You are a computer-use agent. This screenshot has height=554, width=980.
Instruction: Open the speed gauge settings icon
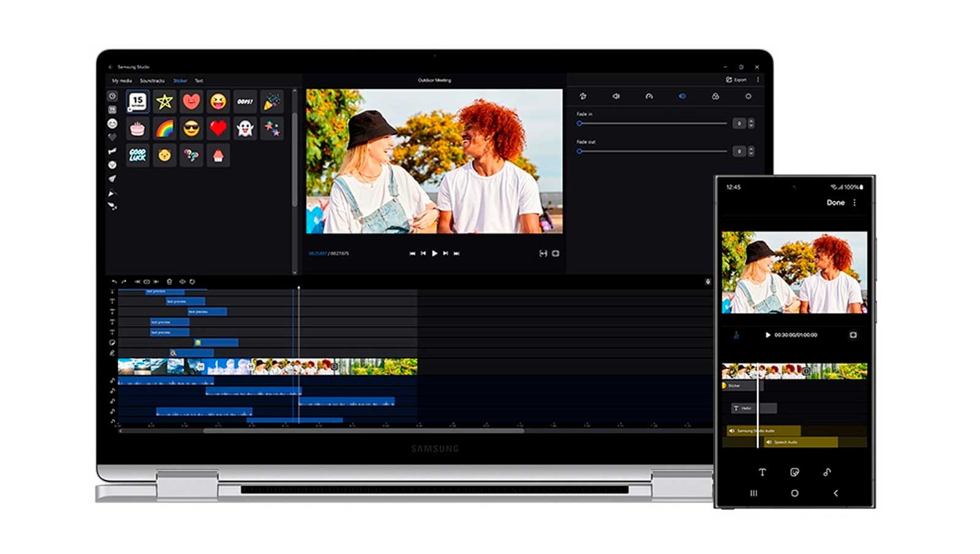649,97
